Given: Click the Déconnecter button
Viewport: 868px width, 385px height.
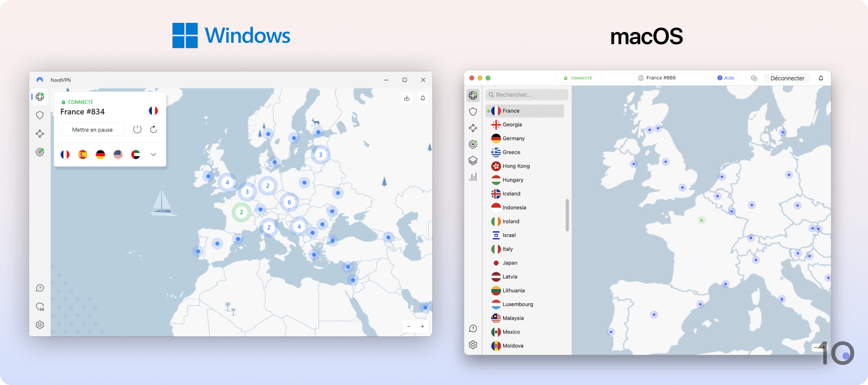Looking at the screenshot, I should coord(787,78).
